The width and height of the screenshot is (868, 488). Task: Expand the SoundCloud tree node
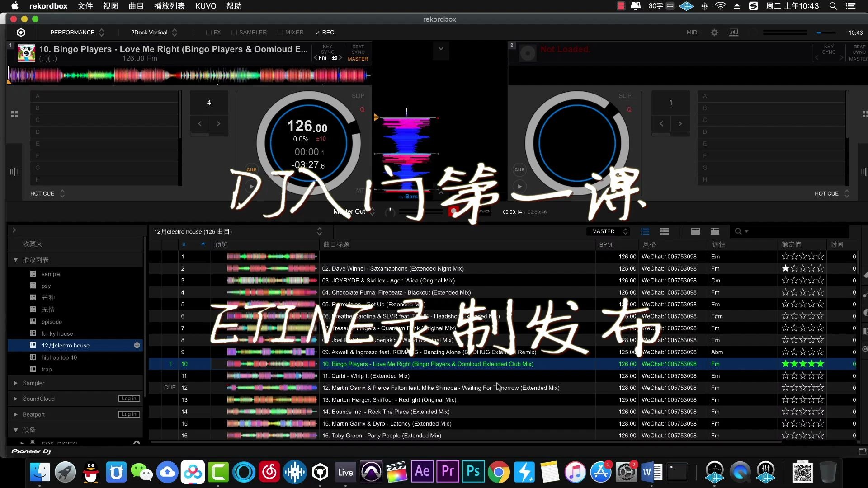(16, 399)
